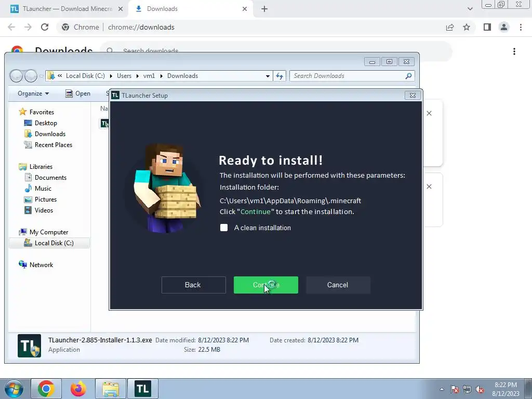Go back in Chrome history
The image size is (532, 399).
11,27
